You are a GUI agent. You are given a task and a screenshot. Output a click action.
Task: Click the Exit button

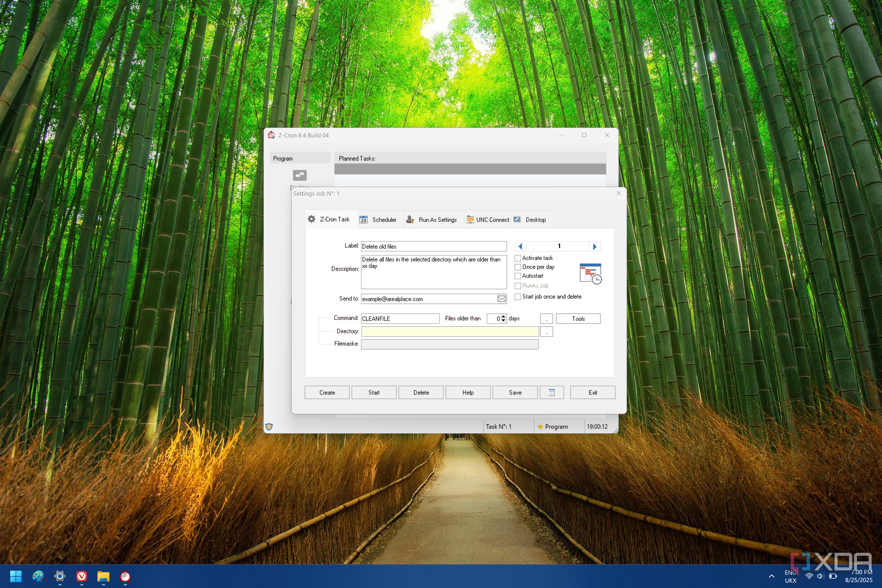coord(593,392)
